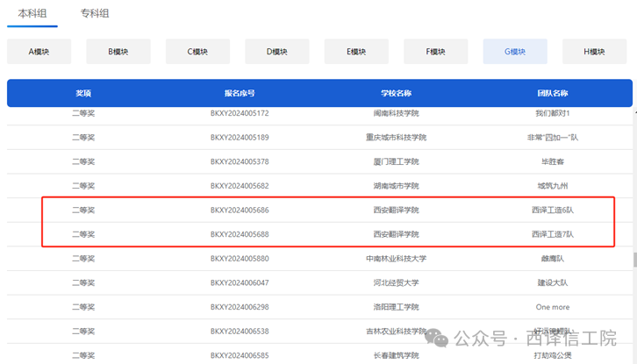
Task: Choose the C模块 button
Action: point(197,52)
